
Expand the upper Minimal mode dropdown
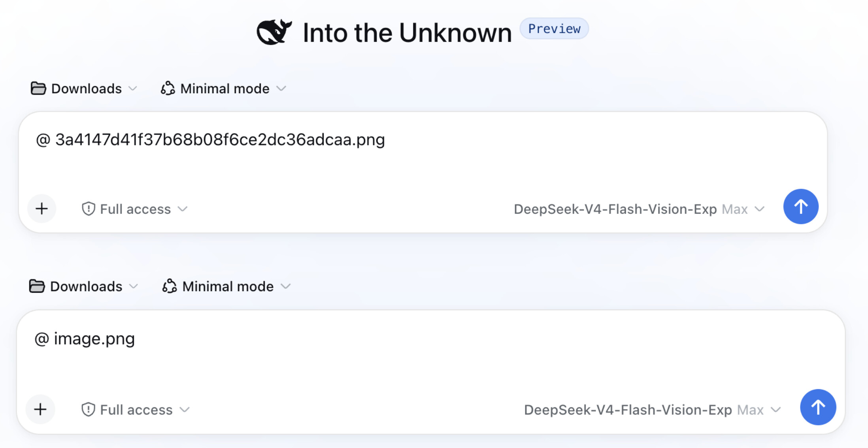pyautogui.click(x=223, y=88)
